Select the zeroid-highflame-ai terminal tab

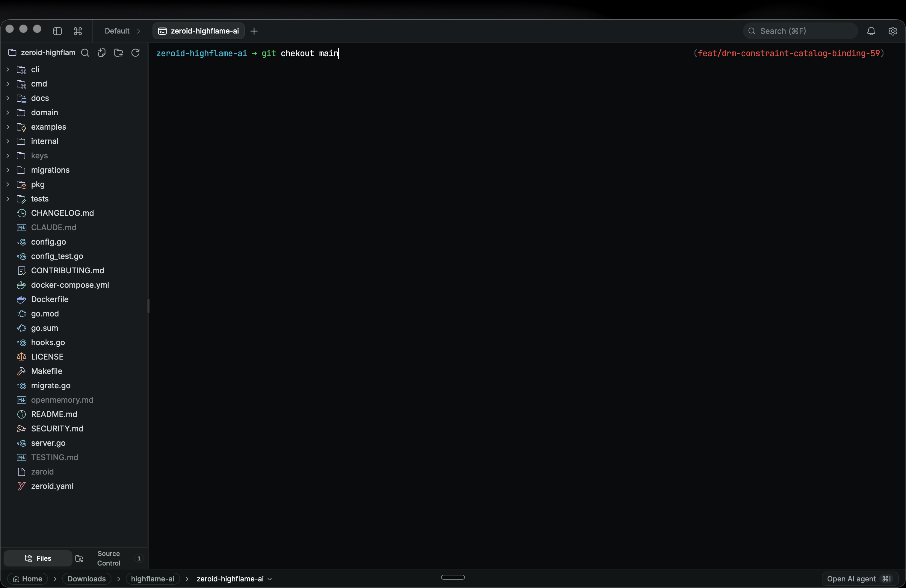(198, 31)
